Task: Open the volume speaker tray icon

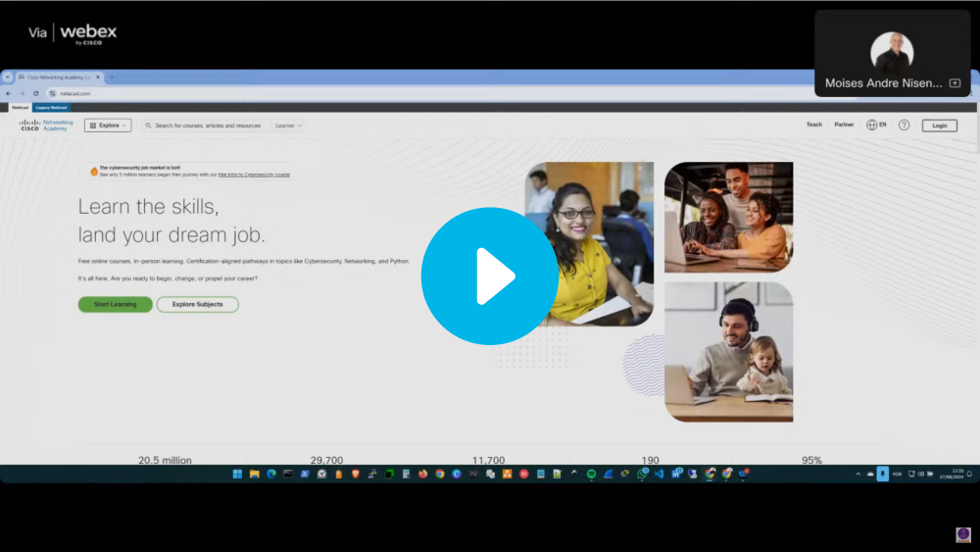Action: click(920, 474)
